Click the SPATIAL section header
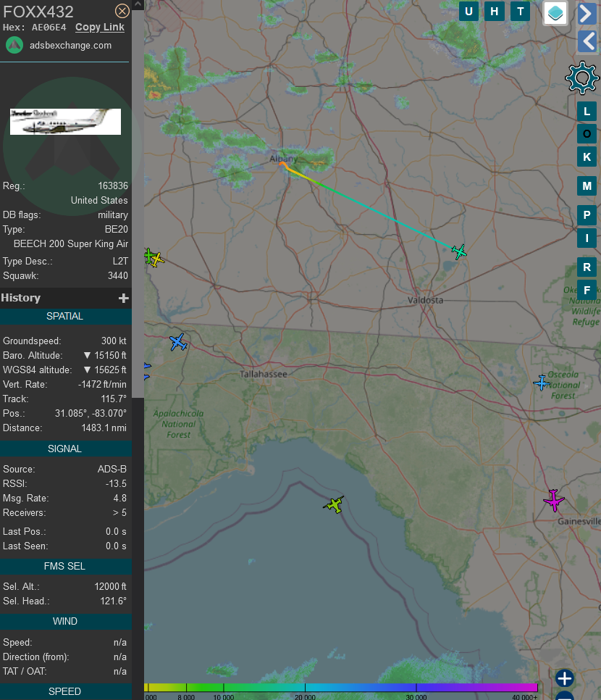Screen dimensions: 601x700 (66, 317)
